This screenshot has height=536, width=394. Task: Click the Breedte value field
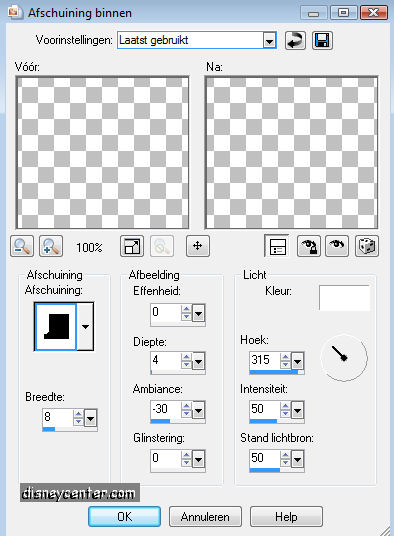point(57,417)
